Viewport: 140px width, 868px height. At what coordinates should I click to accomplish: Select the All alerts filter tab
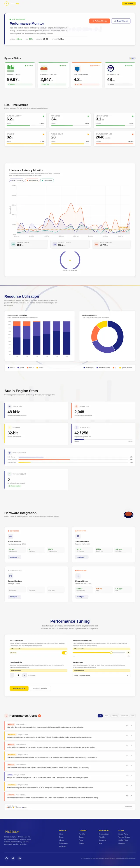(100, 715)
